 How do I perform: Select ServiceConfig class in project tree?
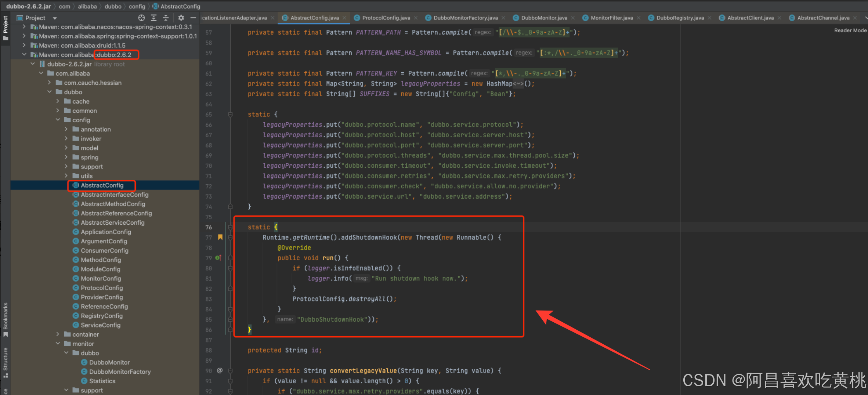coord(101,325)
